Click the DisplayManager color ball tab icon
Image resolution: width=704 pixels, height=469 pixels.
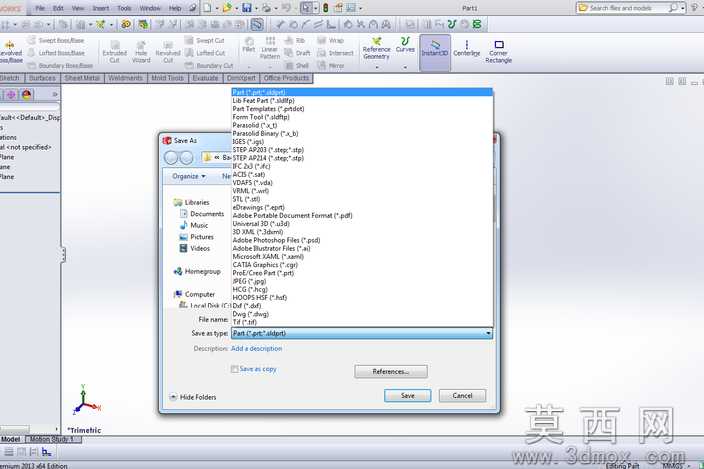[x=26, y=94]
